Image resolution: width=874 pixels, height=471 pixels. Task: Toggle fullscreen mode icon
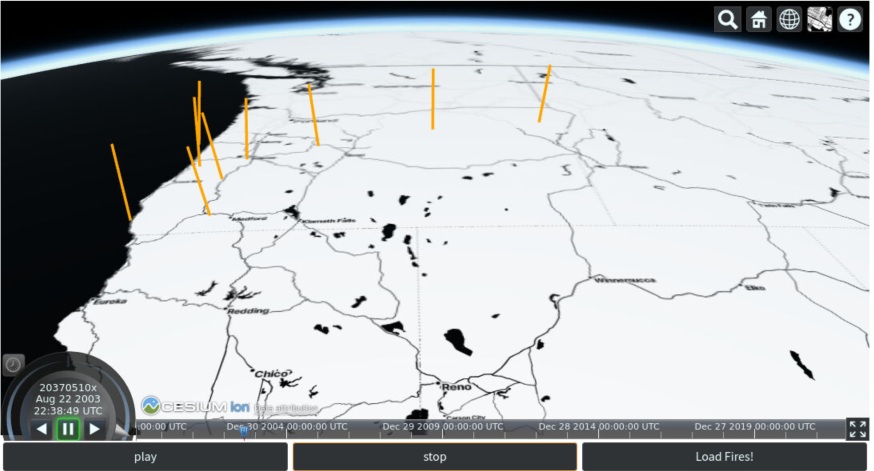(x=857, y=428)
